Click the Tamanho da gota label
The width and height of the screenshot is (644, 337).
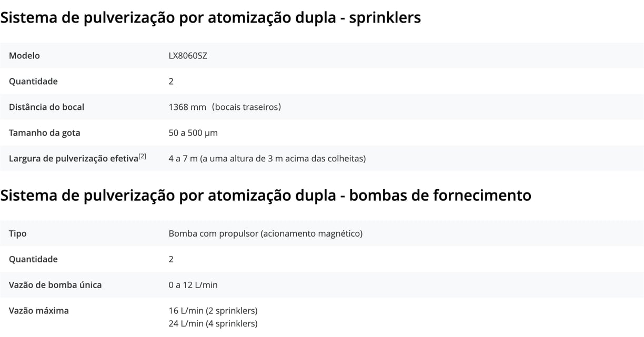coord(45,133)
